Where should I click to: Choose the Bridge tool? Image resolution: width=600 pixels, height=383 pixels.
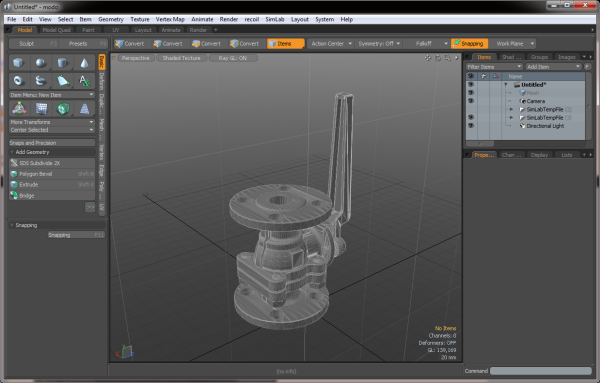[x=52, y=196]
